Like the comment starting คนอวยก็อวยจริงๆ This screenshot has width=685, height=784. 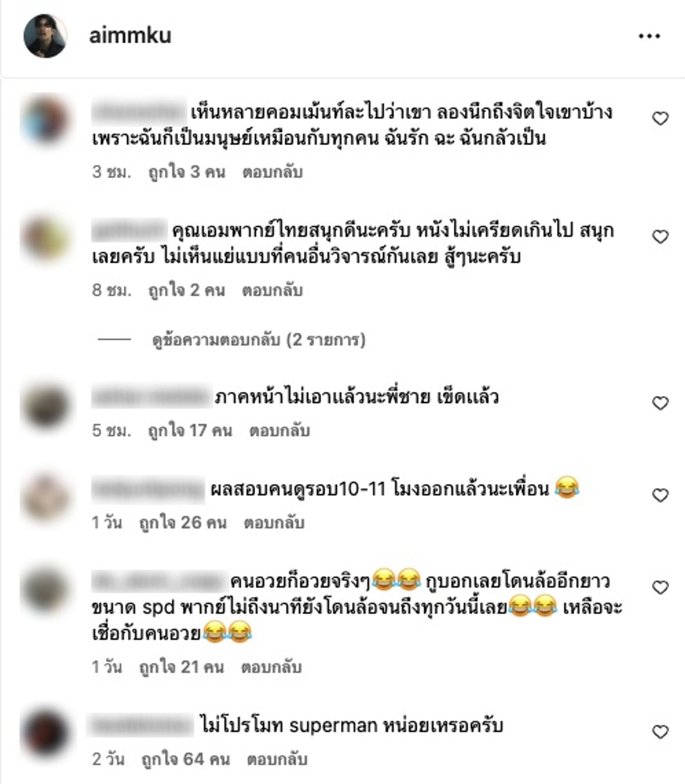pos(660,587)
